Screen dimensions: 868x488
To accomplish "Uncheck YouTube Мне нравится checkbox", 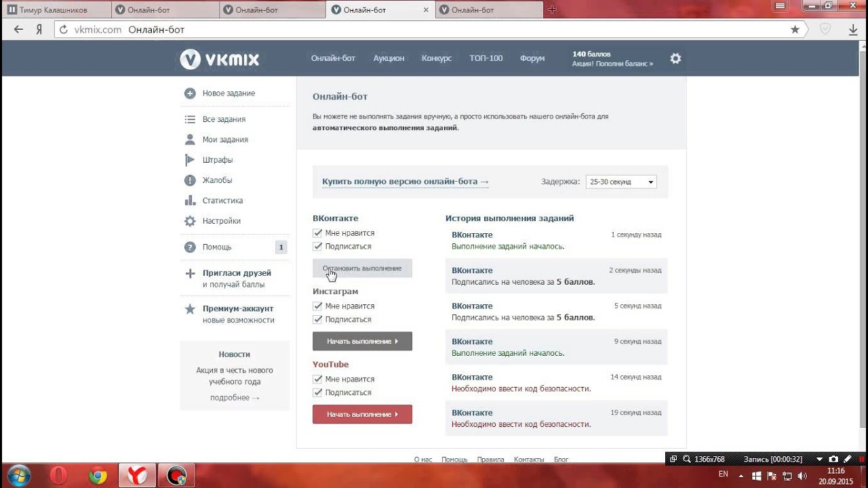I will click(317, 380).
